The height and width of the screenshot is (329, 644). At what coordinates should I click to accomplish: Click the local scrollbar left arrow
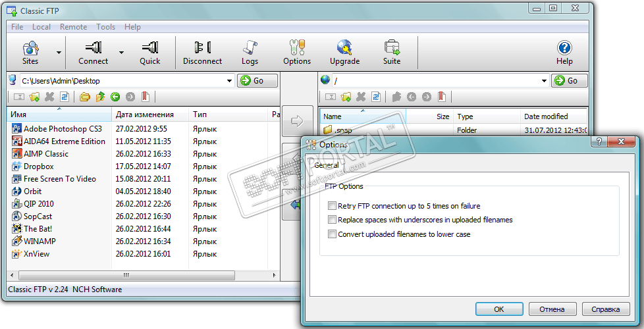pos(11,275)
